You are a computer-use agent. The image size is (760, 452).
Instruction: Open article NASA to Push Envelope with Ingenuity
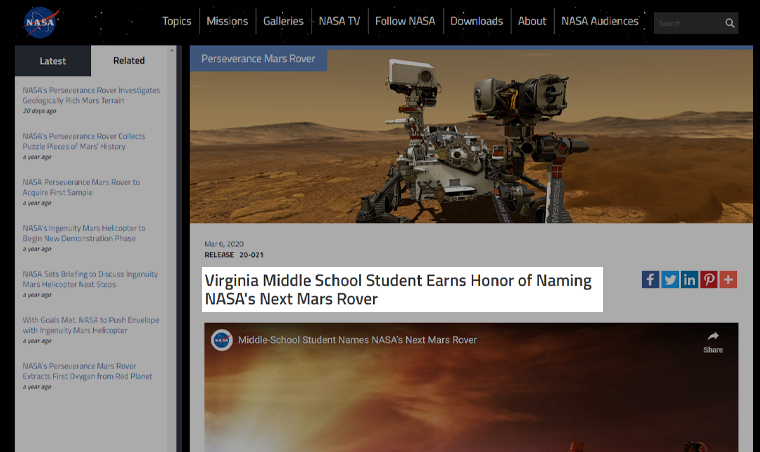click(91, 326)
